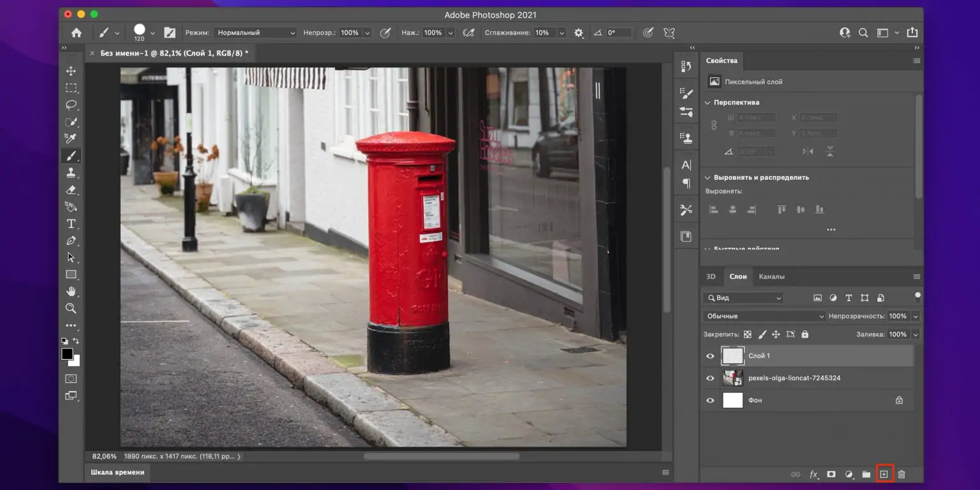Create a new layer group folder
The height and width of the screenshot is (490, 980).
866,474
